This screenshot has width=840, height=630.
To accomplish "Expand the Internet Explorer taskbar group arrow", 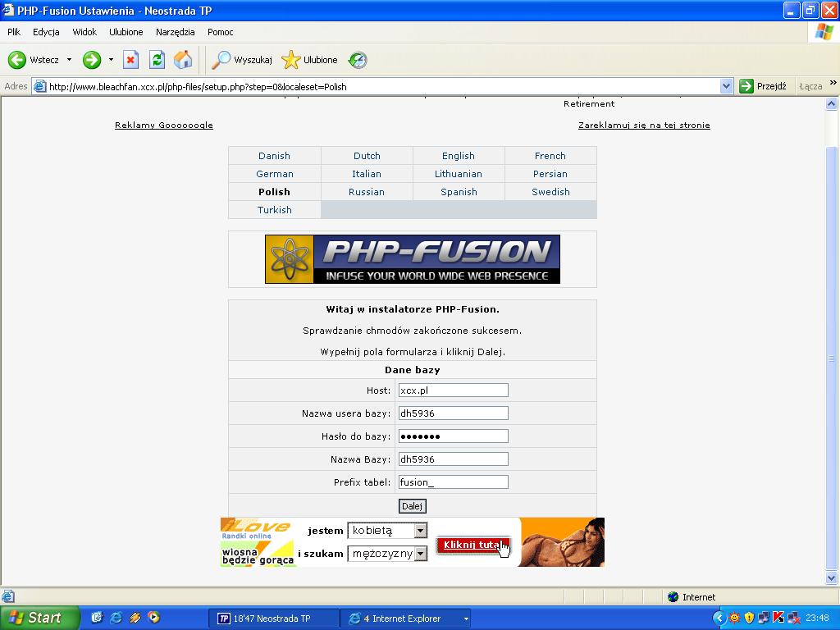I will coord(466,619).
